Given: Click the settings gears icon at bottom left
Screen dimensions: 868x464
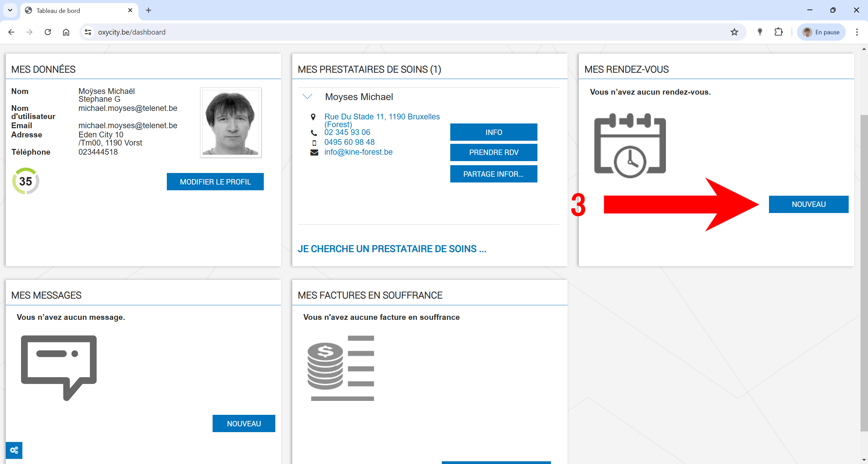Looking at the screenshot, I should tap(14, 450).
